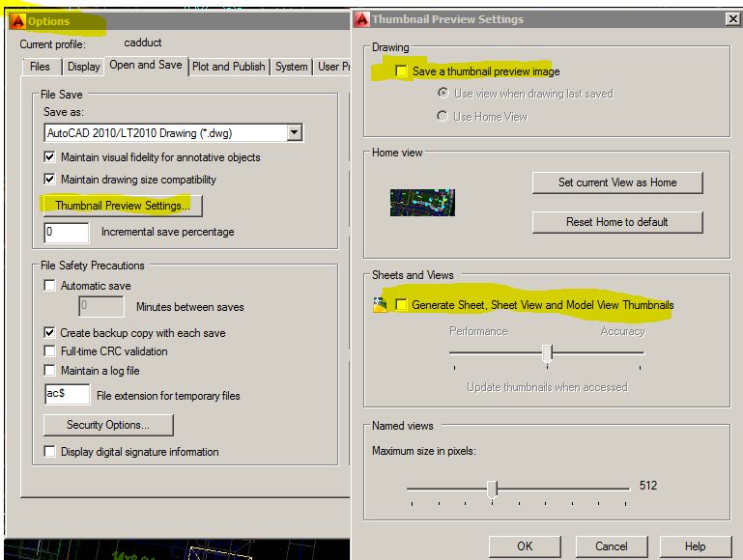This screenshot has width=743, height=560.
Task: Click Reset Home to default button
Action: (617, 222)
